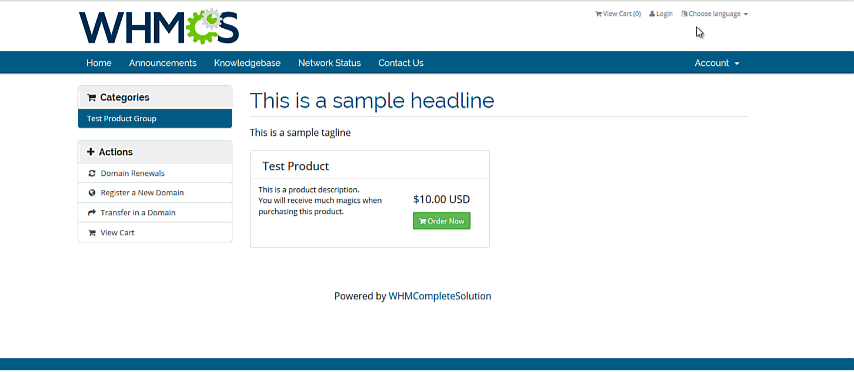
Task: Open the Contact Us page
Action: (x=401, y=63)
